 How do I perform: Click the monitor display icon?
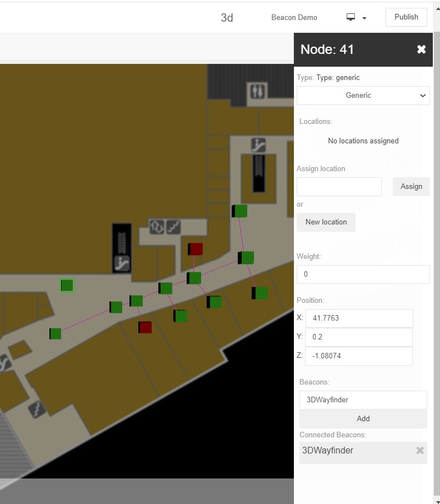click(x=351, y=17)
